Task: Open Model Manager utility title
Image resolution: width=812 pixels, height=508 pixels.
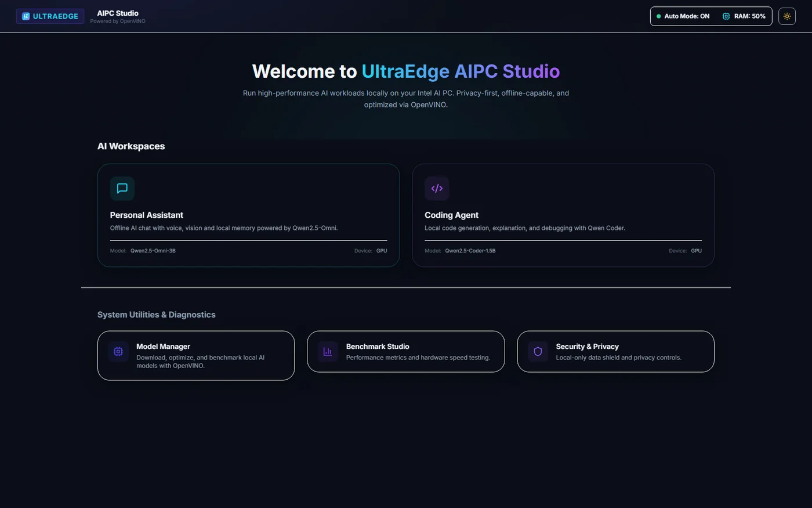Action: pos(163,347)
